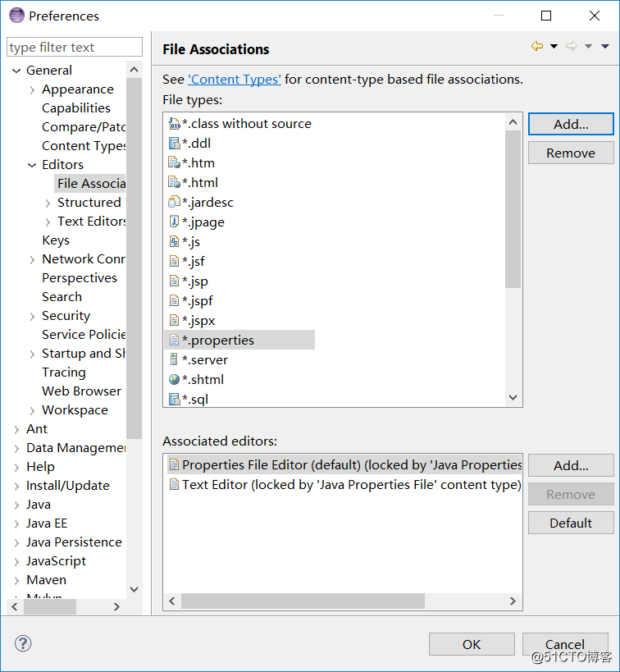Open the Keys preference page
Screen dimensions: 620x672
point(56,240)
